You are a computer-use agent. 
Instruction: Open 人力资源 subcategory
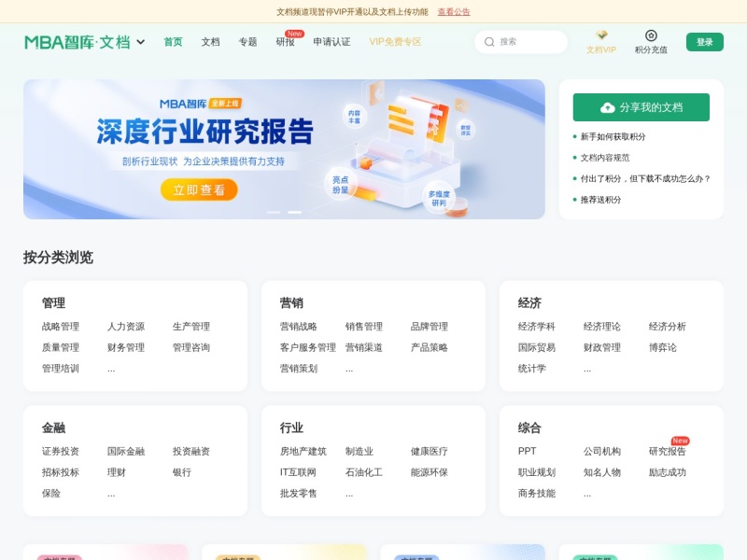click(x=126, y=326)
